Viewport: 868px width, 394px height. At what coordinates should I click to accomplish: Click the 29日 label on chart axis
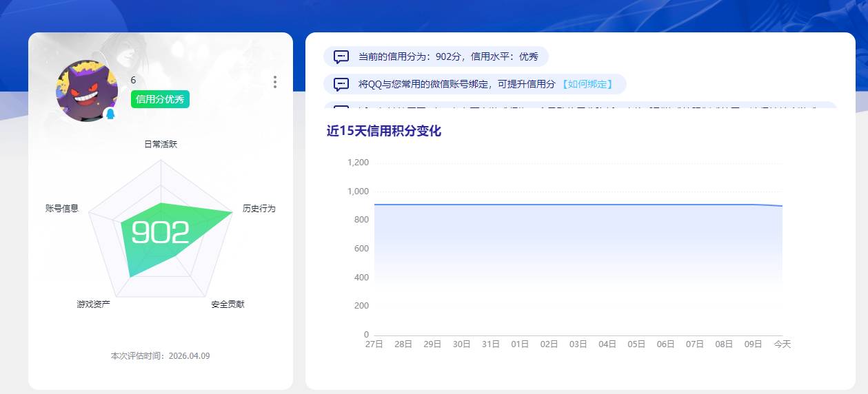click(x=432, y=344)
